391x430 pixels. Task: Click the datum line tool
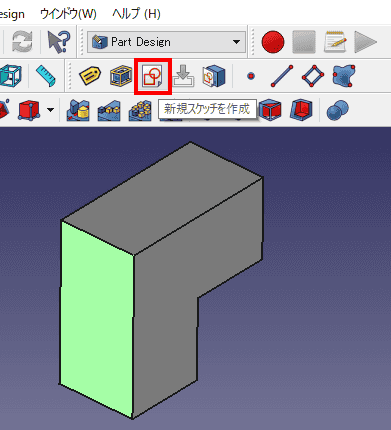pyautogui.click(x=282, y=76)
